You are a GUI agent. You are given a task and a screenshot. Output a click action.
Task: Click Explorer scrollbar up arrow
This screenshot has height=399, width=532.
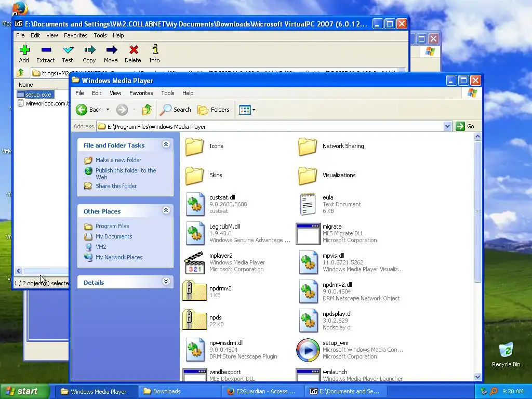tap(477, 137)
